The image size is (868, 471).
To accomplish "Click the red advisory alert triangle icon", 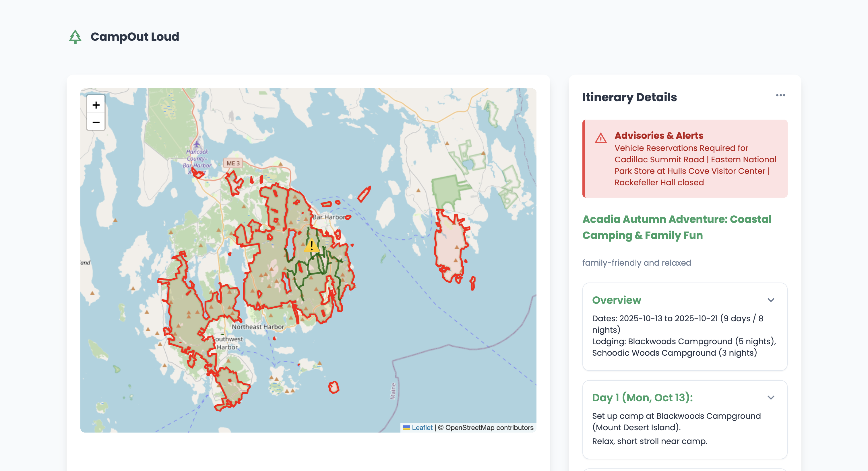I will (600, 138).
